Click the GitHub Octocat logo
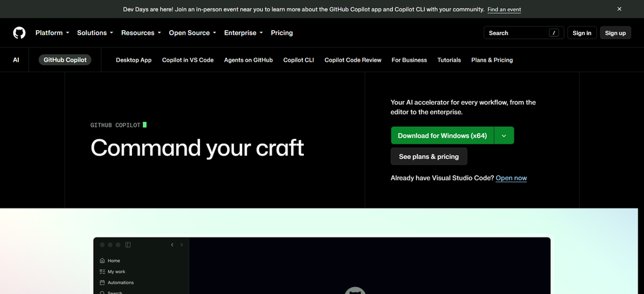 click(x=19, y=33)
